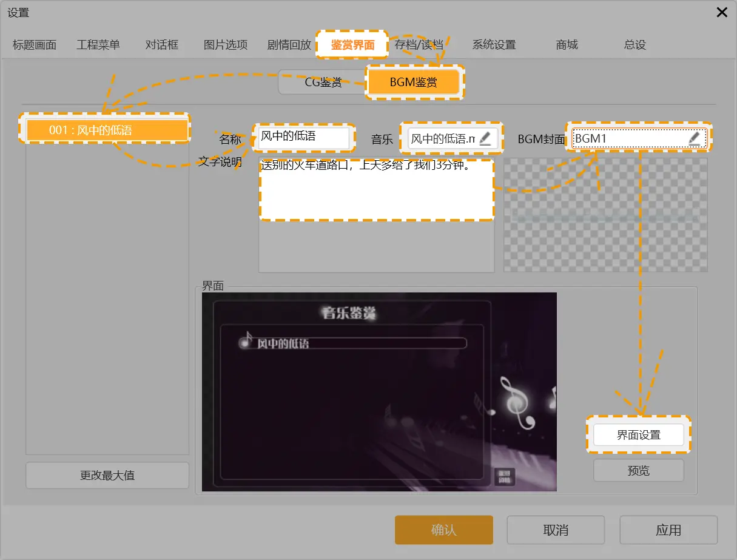Click the pencil icon in the BGM封面 field
The image size is (737, 560).
click(695, 138)
